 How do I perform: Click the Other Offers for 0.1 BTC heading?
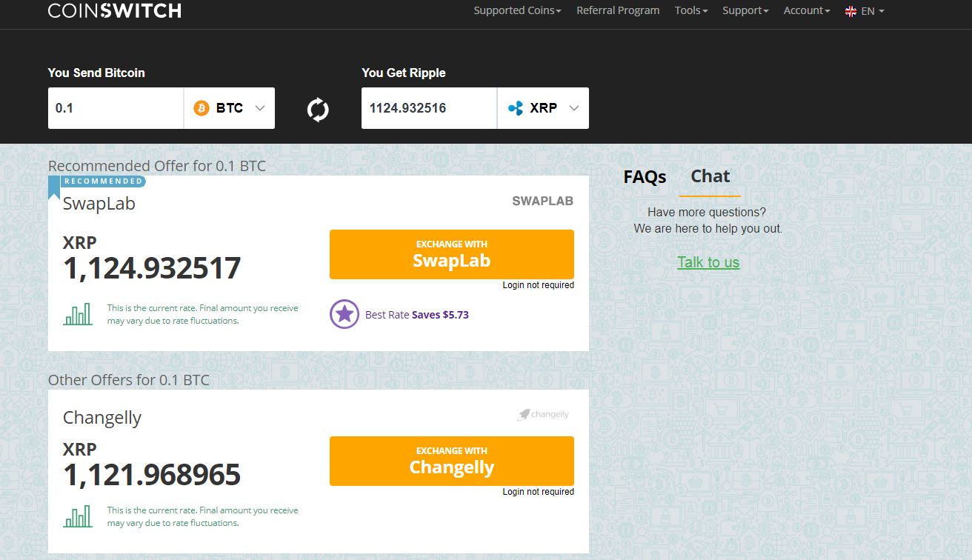[129, 380]
